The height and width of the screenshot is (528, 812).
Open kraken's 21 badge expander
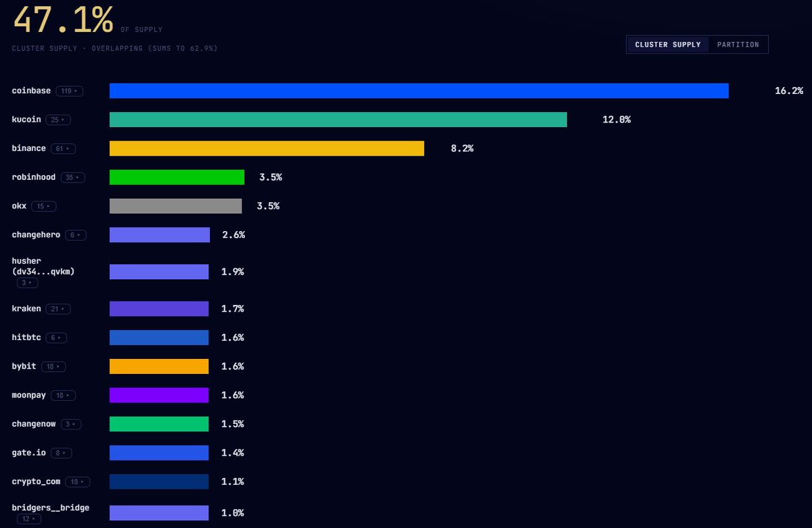[x=58, y=309]
